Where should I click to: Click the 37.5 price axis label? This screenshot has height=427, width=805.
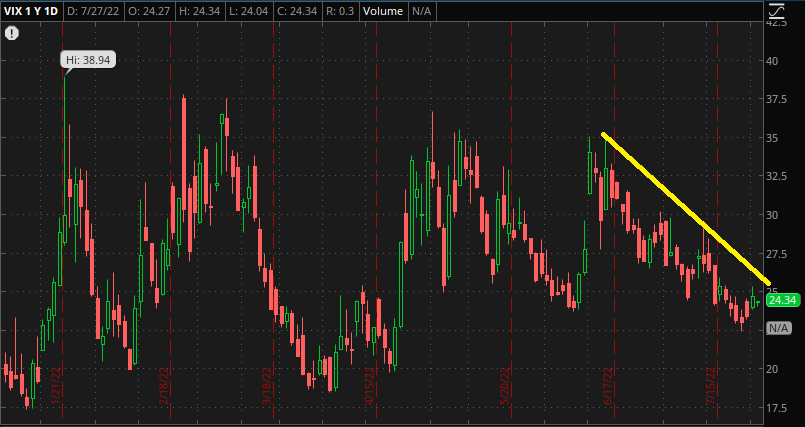tap(776, 99)
